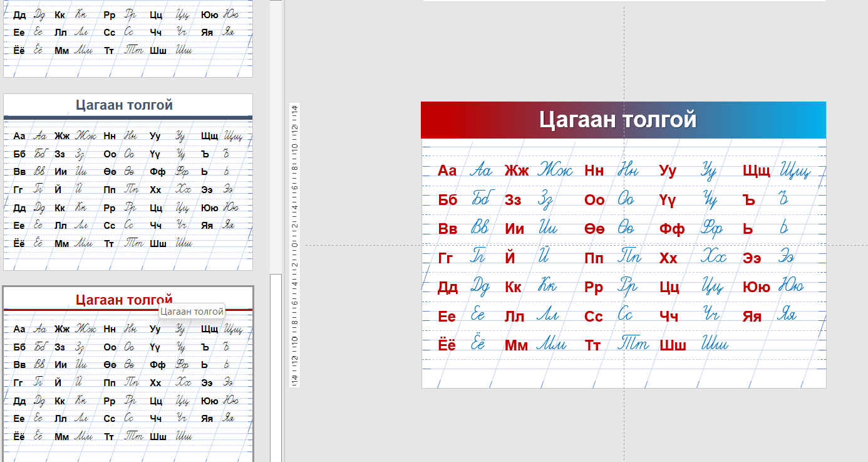
Task: Click red printed Жж on main slide
Action: coord(517,171)
